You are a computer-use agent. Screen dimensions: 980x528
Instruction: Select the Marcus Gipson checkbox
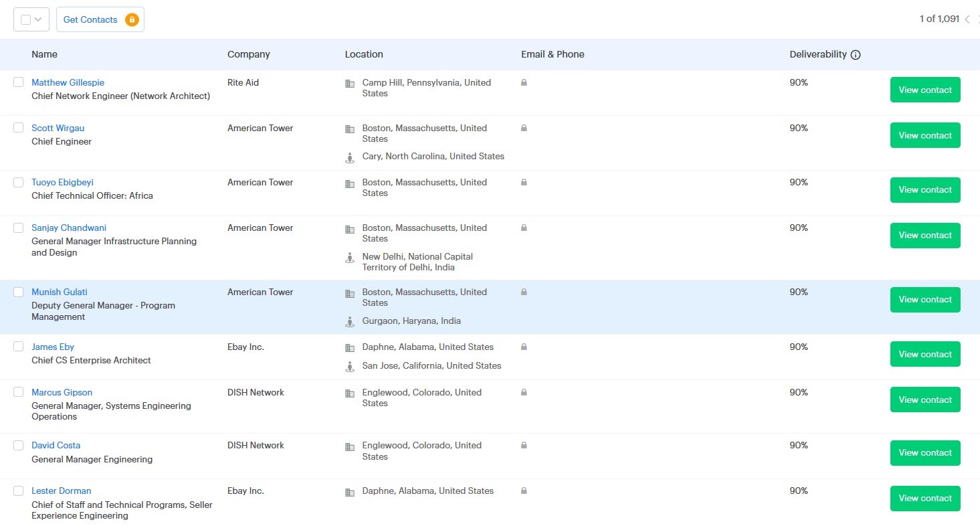[19, 391]
